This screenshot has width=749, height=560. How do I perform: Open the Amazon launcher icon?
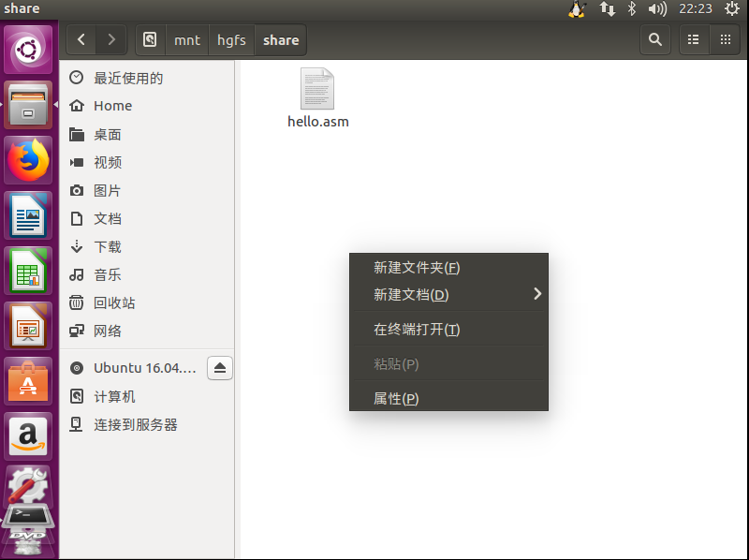coord(28,436)
